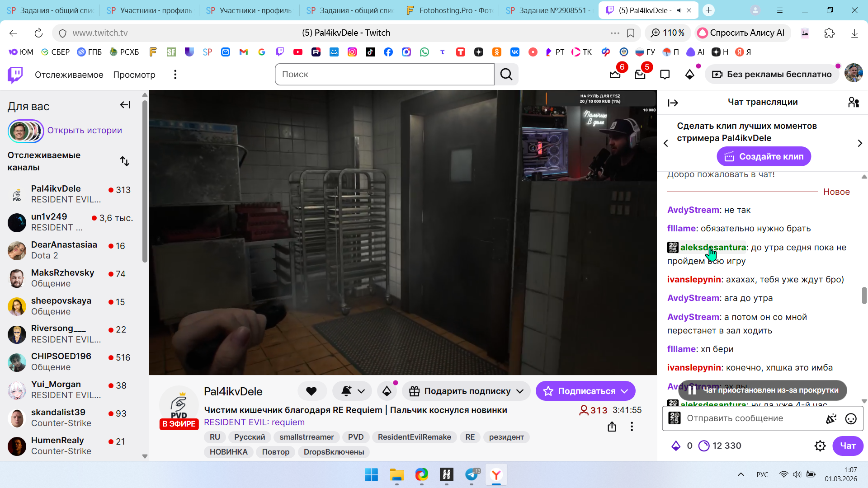The height and width of the screenshot is (488, 868).
Task: Collapse the For You sidebar
Action: coord(125,105)
